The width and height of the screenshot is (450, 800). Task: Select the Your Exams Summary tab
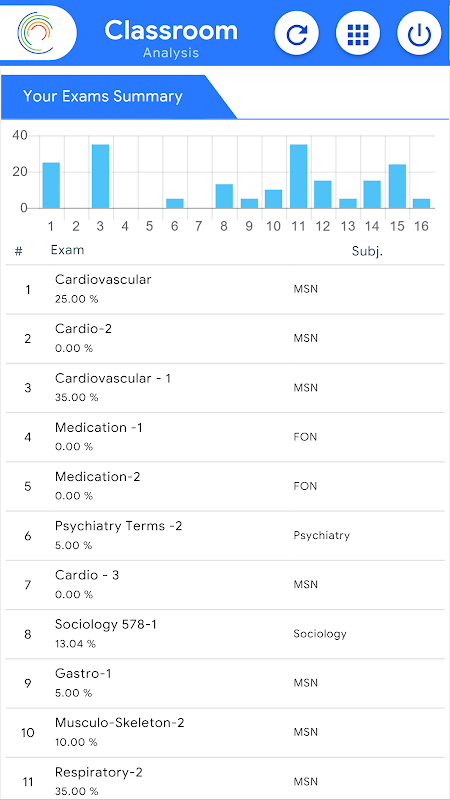click(x=103, y=96)
